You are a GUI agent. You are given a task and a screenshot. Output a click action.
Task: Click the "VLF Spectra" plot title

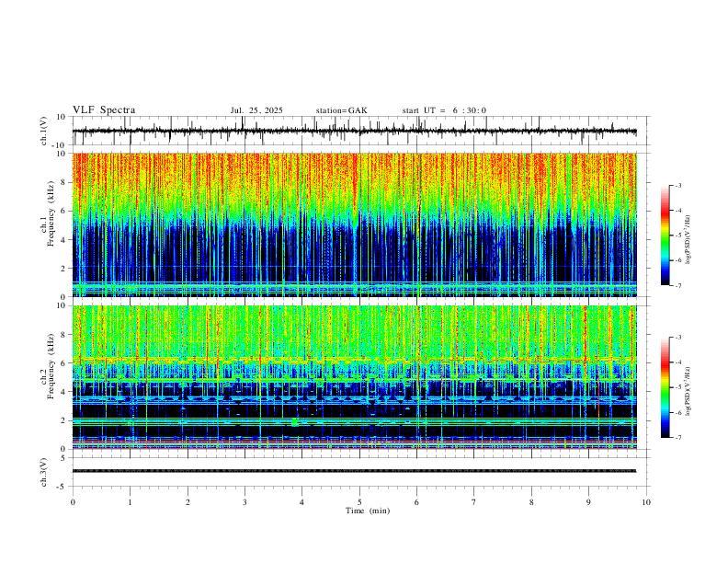click(104, 110)
